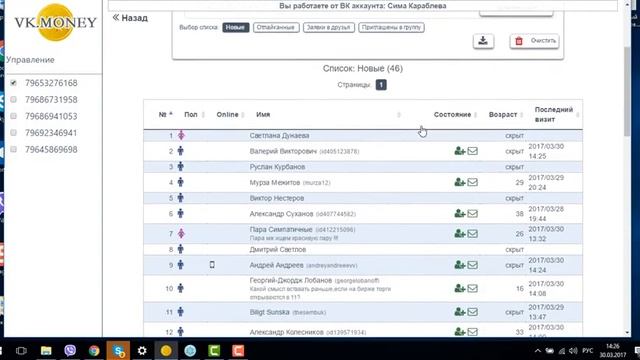
Task: Open Chrome from the taskbar
Action: pyautogui.click(x=94, y=350)
